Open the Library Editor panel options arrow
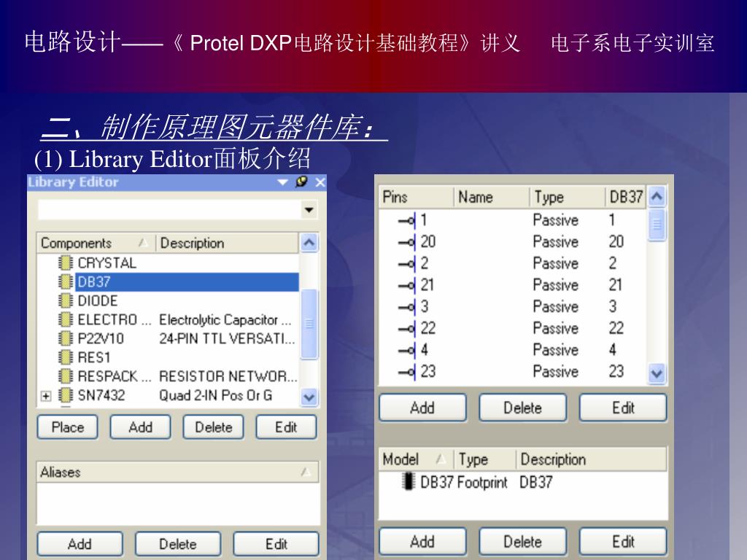Image resolution: width=747 pixels, height=560 pixels. point(282,182)
